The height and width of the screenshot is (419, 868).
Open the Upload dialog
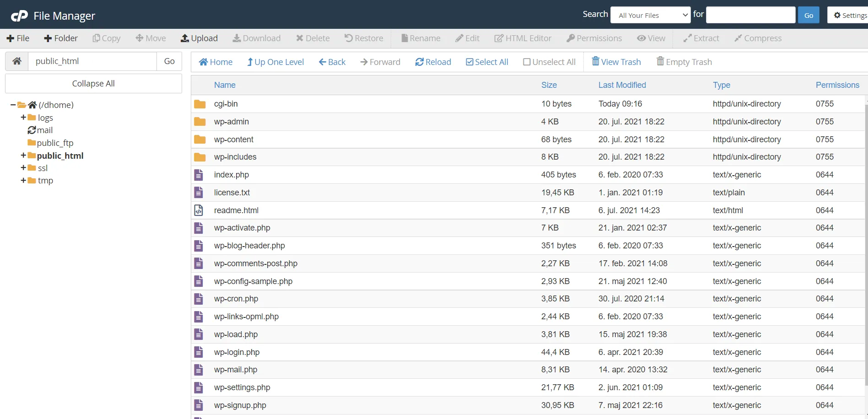click(199, 38)
